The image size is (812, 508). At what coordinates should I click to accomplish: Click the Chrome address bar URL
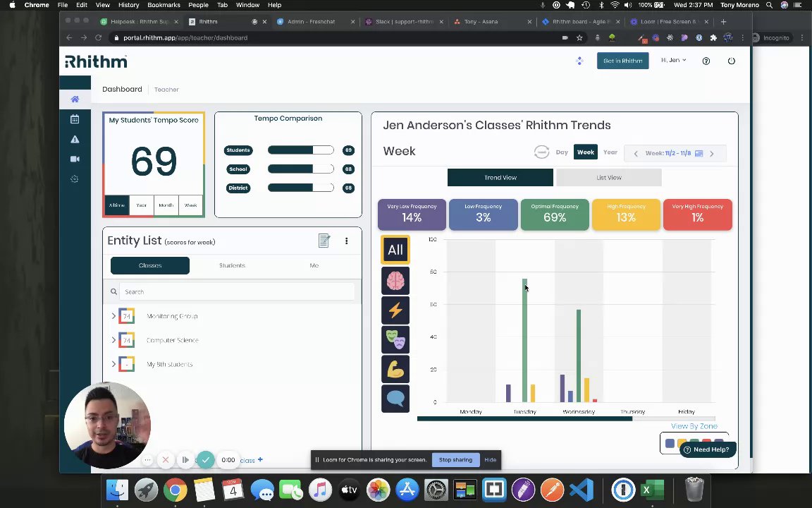coord(185,38)
